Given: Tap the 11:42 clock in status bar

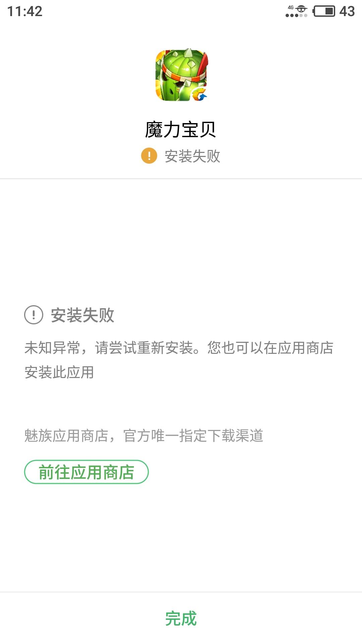Looking at the screenshot, I should pyautogui.click(x=25, y=11).
